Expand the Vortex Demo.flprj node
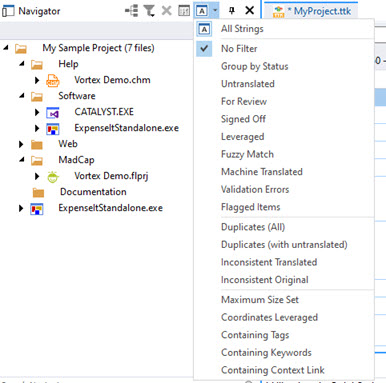This screenshot has width=386, height=383. pos(37,176)
